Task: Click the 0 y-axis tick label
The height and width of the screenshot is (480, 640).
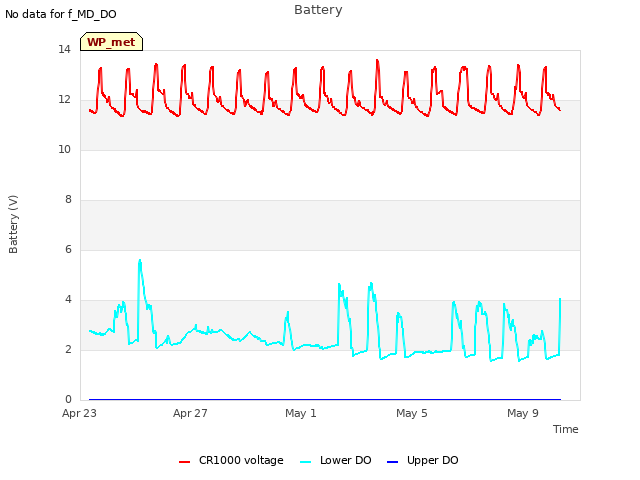Action: (68, 400)
